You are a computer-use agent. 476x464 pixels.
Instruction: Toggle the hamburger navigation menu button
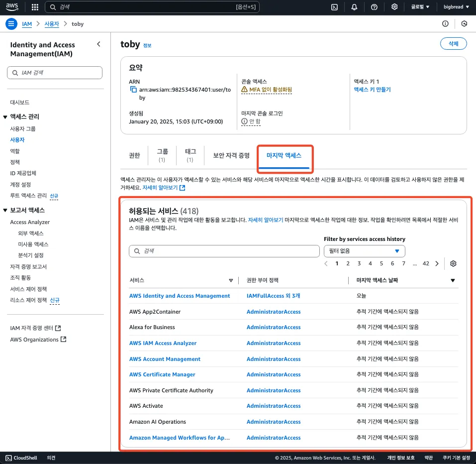point(11,24)
